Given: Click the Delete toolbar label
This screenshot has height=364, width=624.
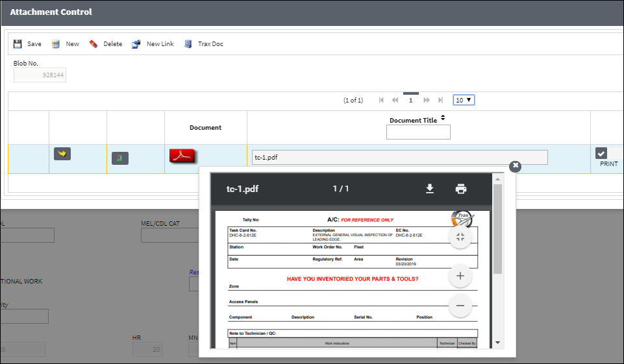Looking at the screenshot, I should click(112, 43).
